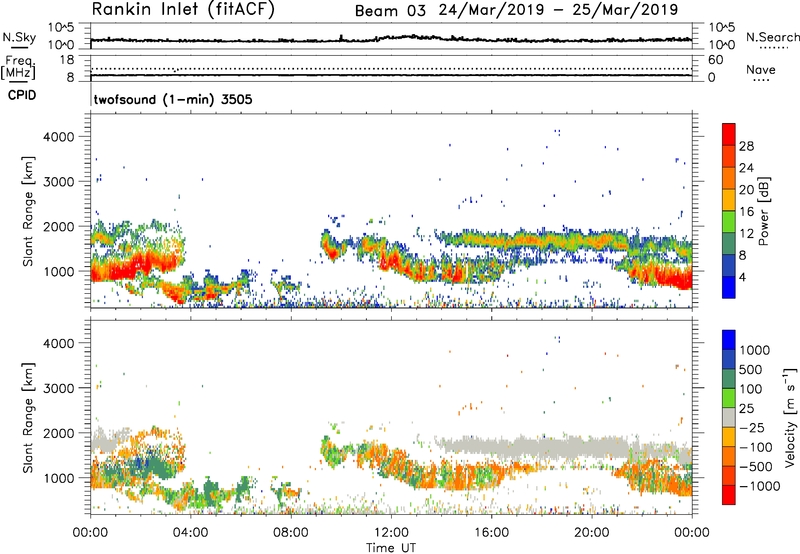The width and height of the screenshot is (800, 554).
Task: Pick the red top segment of the power colorbar
Action: tap(729, 135)
